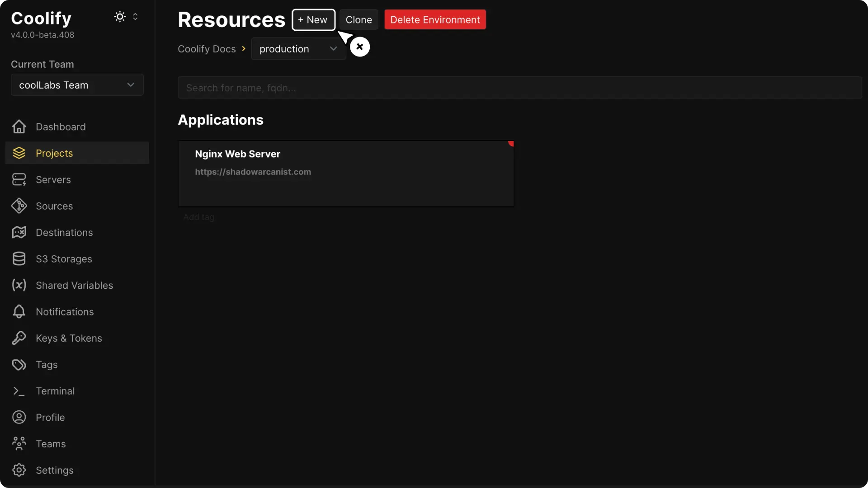Screen dimensions: 868x488
Task: Go to Teams from the sidebar
Action: pos(51,443)
